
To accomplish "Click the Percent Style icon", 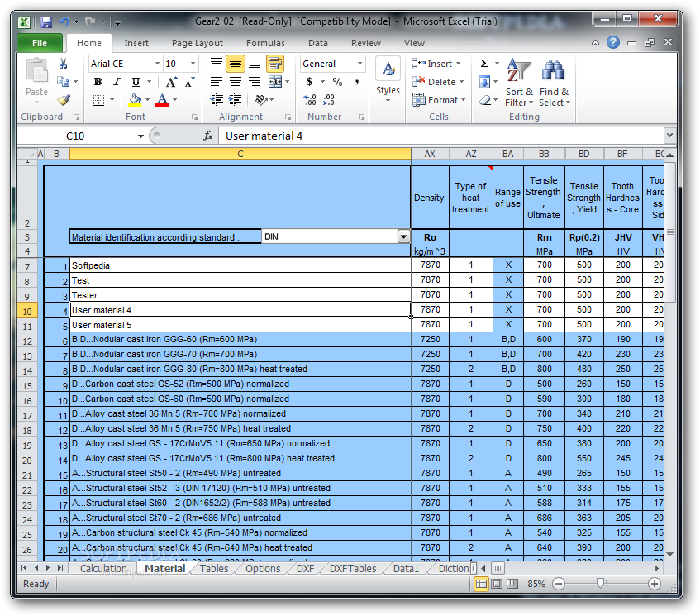I will (x=337, y=82).
